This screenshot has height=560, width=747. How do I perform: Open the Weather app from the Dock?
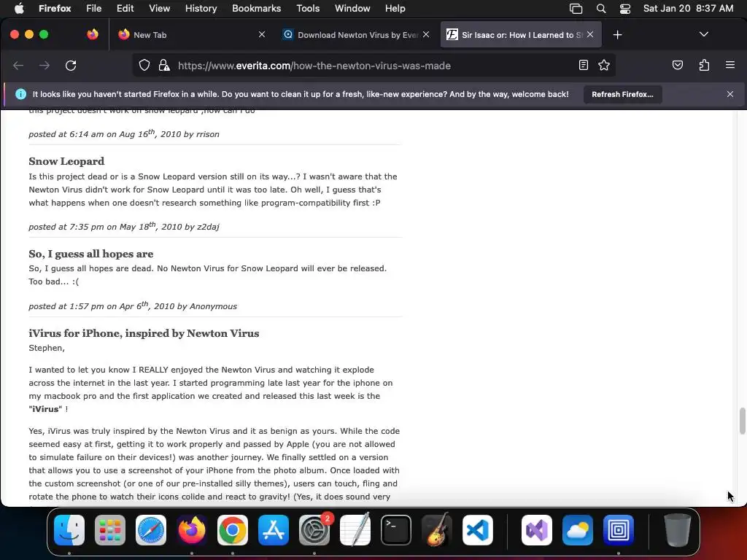coord(578,530)
